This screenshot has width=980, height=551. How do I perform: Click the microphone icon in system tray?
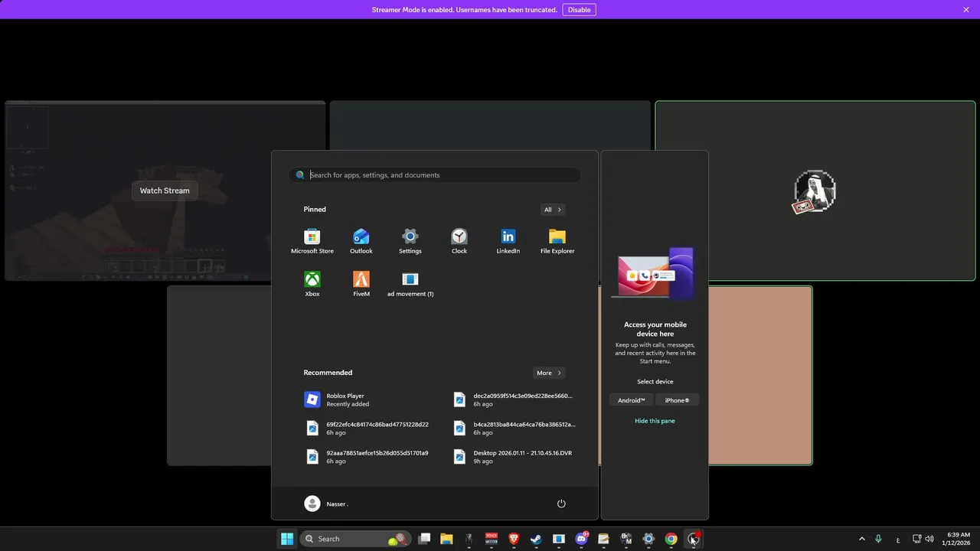click(878, 539)
